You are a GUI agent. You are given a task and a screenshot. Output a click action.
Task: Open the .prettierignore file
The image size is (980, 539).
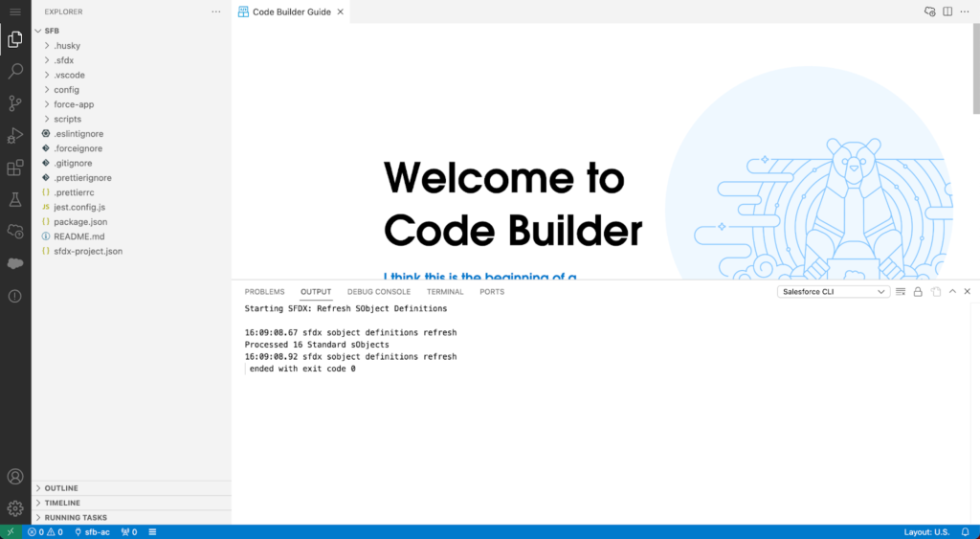pos(131,177)
